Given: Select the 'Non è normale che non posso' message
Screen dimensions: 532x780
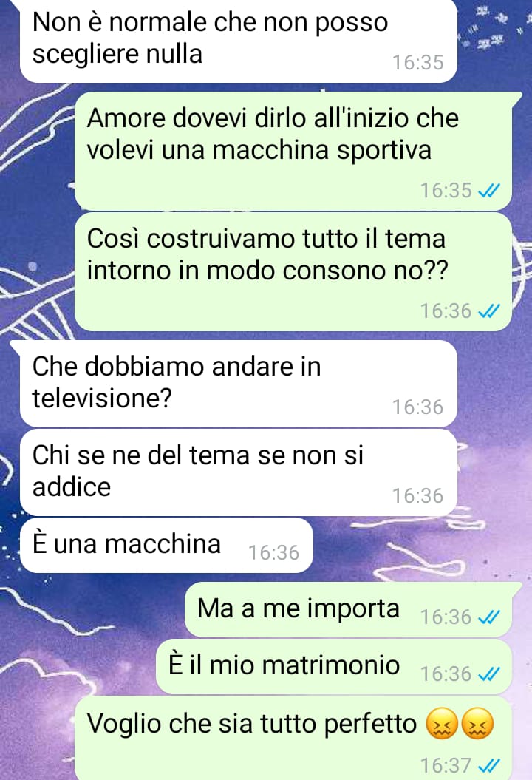Looking at the screenshot, I should pyautogui.click(x=238, y=40).
